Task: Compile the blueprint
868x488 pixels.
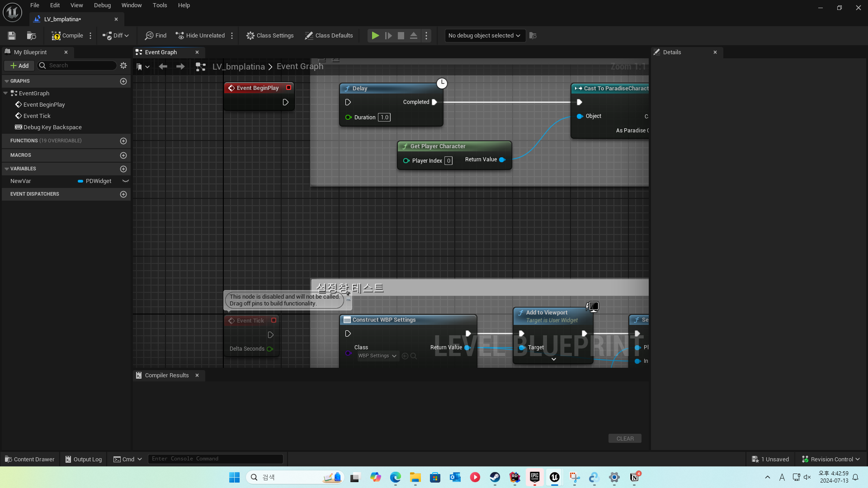Action: 67,36
